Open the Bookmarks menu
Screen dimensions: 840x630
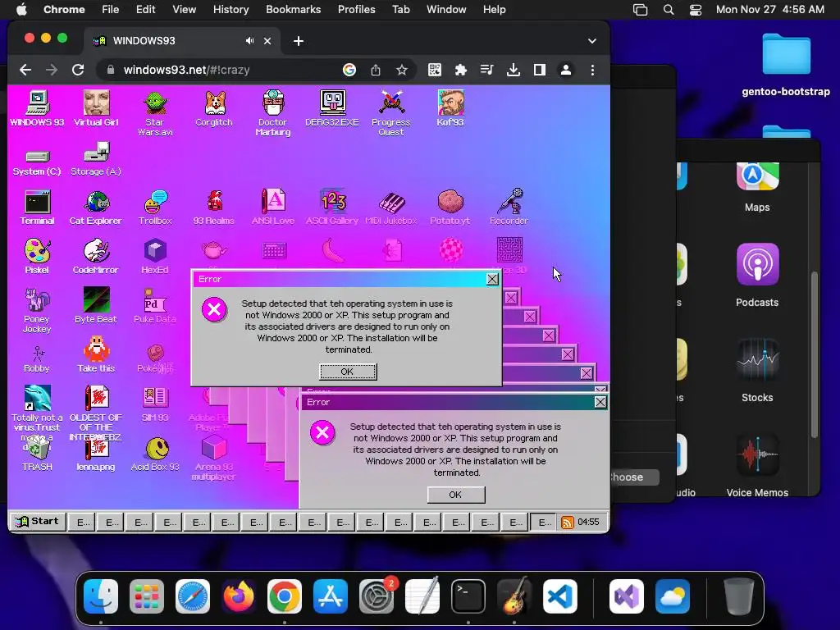(293, 9)
